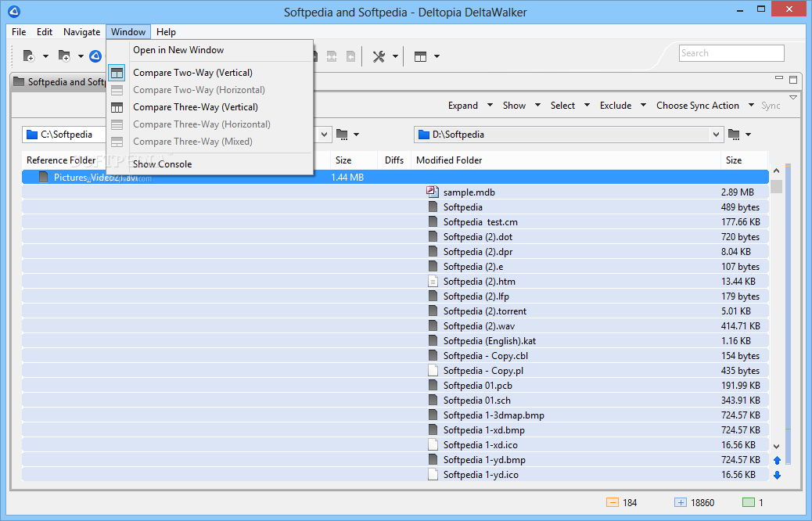Viewport: 812px width, 521px height.
Task: Jump to previous difference with blue up arrow
Action: [x=777, y=460]
